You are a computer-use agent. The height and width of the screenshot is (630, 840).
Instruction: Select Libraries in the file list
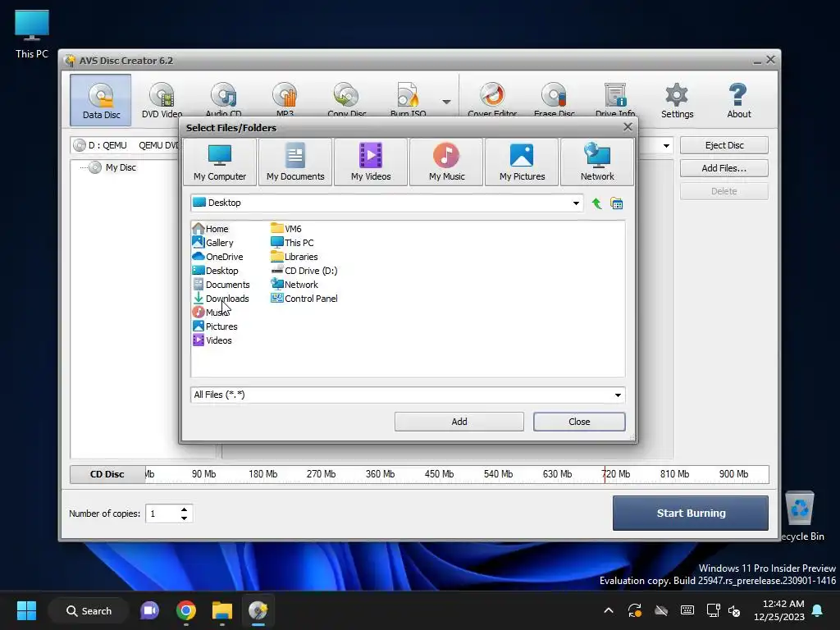point(294,257)
